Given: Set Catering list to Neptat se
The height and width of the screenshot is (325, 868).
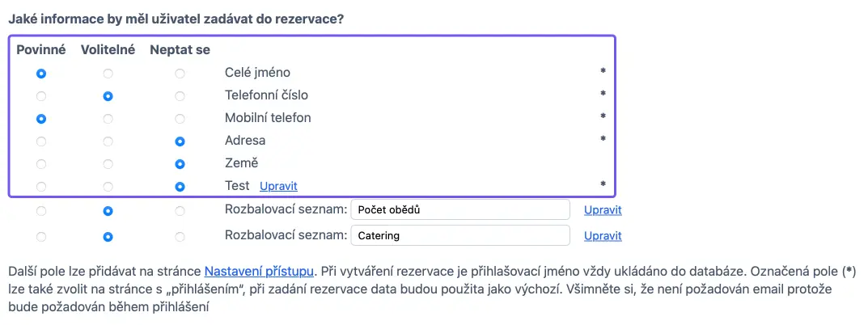Looking at the screenshot, I should pos(180,237).
